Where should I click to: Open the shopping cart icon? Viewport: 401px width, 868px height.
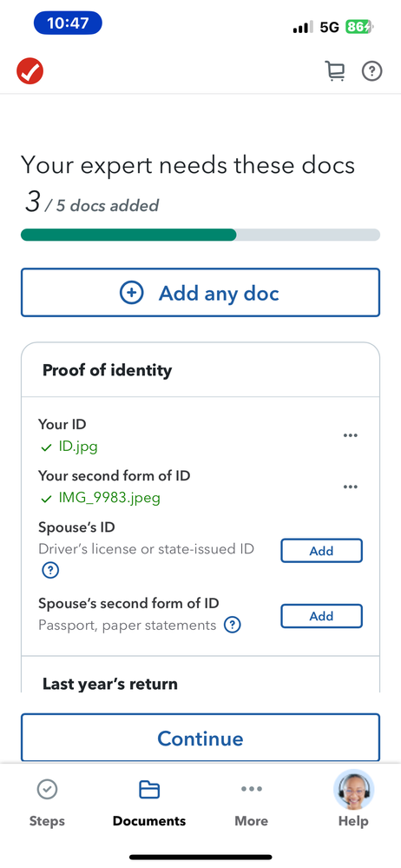pyautogui.click(x=335, y=71)
